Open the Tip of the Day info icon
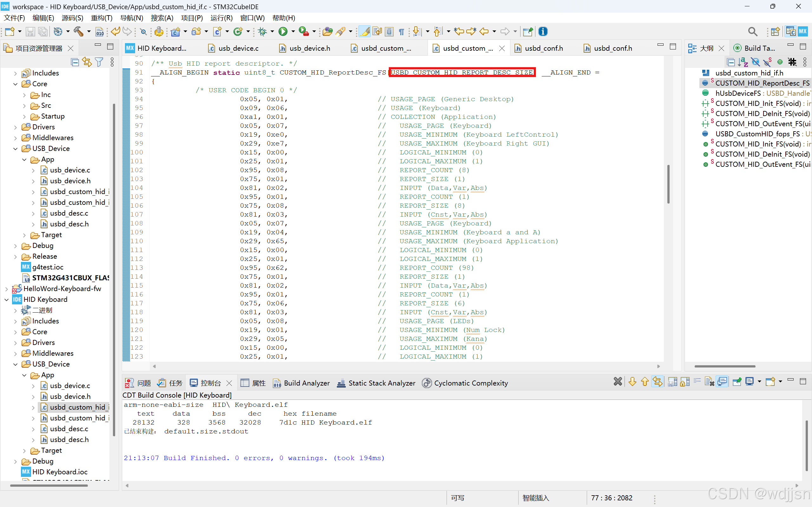812x507 pixels. coord(543,31)
